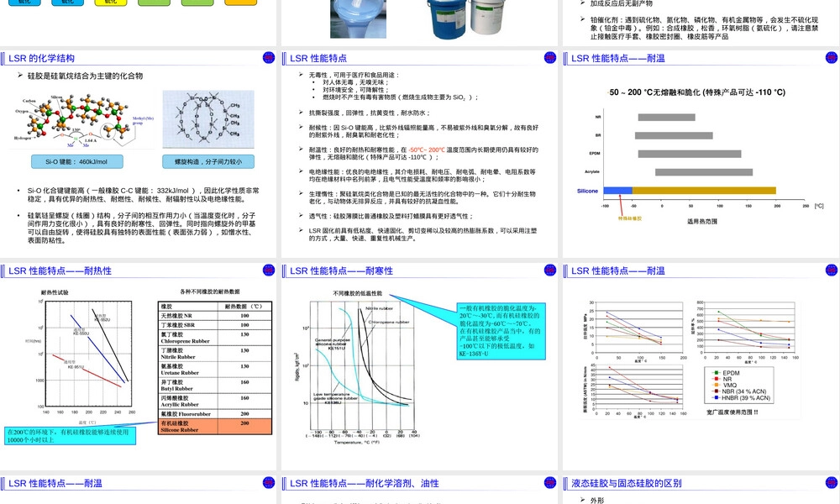Screen dimensions: 840x504
Task: Click the 铂催化剂 bullet paragraph
Action: [704, 29]
